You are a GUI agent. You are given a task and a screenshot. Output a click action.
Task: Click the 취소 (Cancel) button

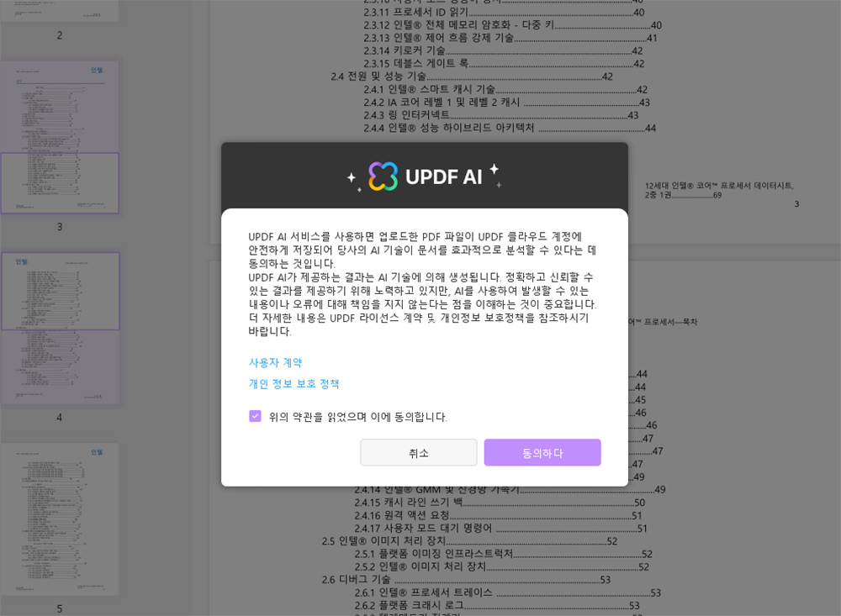click(x=418, y=452)
